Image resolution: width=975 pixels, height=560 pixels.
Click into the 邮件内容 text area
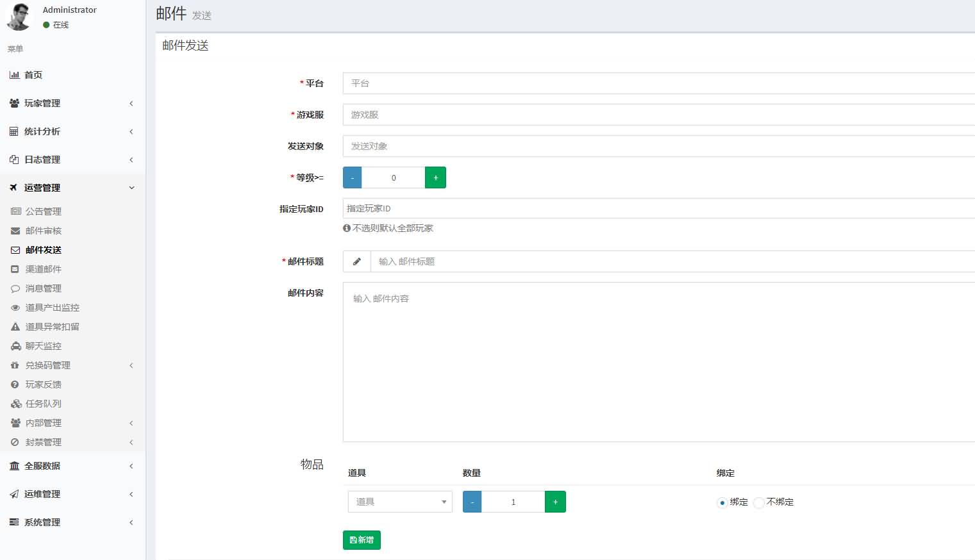pos(658,362)
